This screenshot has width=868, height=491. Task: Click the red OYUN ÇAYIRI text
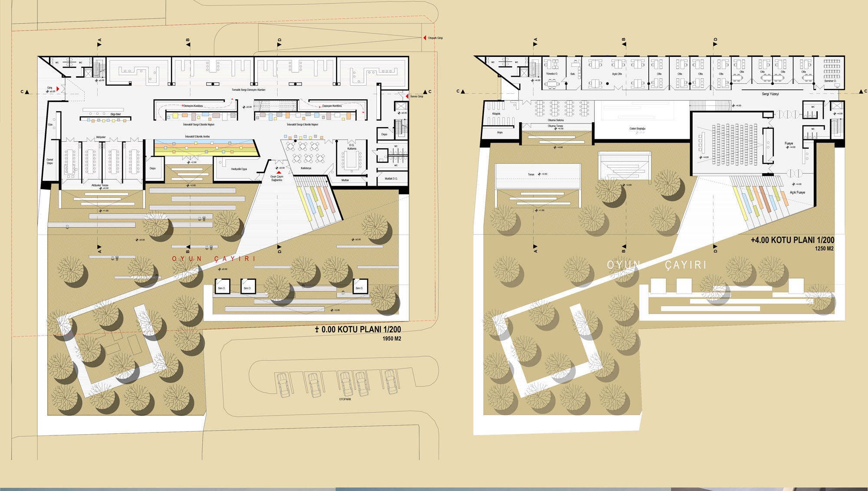(x=214, y=259)
